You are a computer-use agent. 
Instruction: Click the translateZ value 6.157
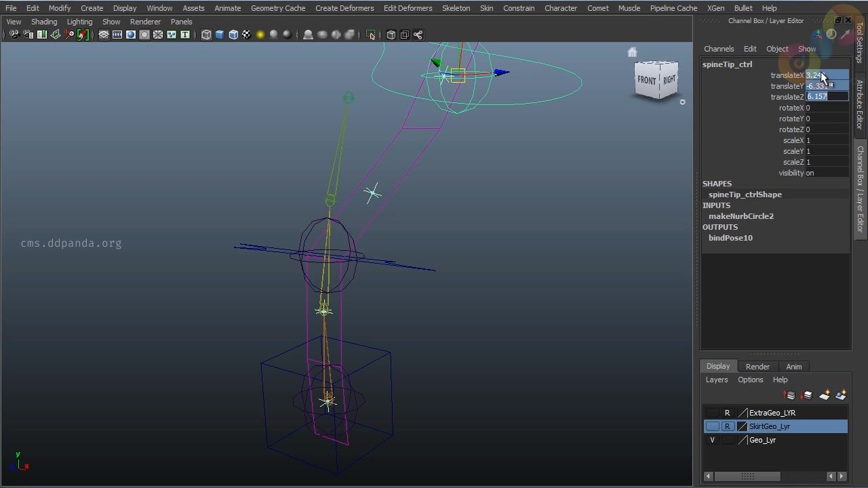click(x=827, y=97)
